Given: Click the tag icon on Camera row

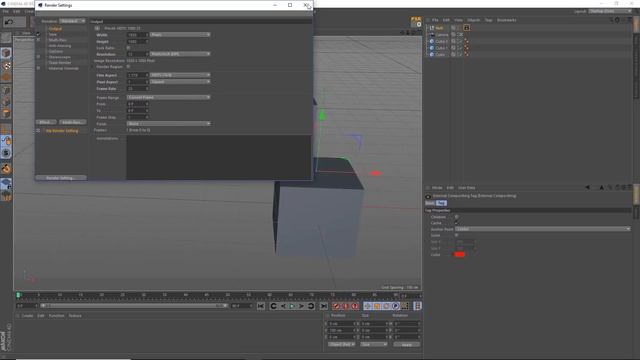Looking at the screenshot, I should [x=460, y=35].
